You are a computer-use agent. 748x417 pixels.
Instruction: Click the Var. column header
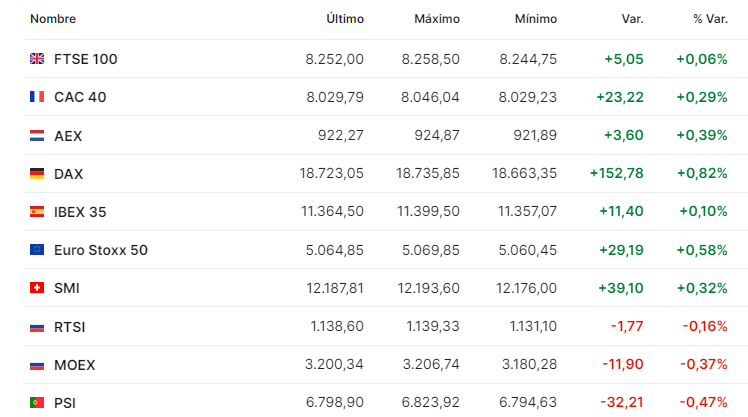point(633,19)
